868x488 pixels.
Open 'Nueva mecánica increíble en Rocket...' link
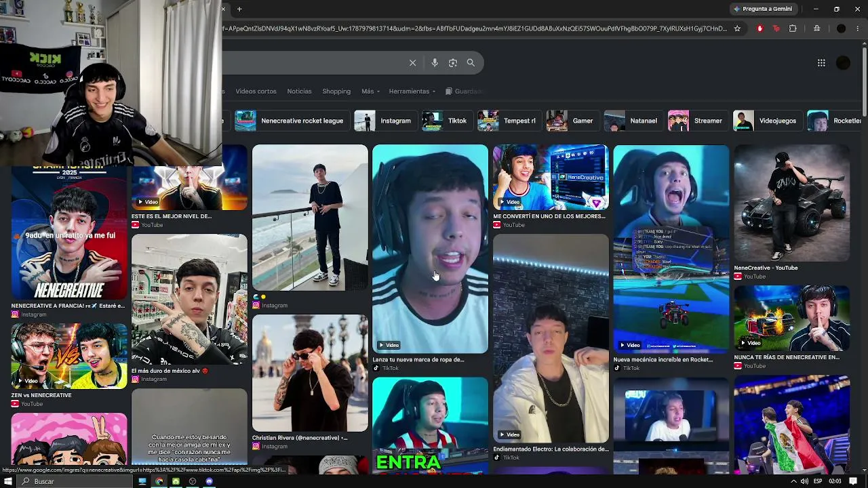coord(663,360)
